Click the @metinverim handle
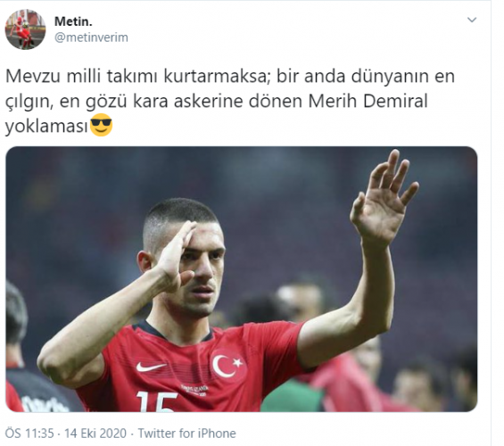The width and height of the screenshot is (504, 446). [91, 37]
